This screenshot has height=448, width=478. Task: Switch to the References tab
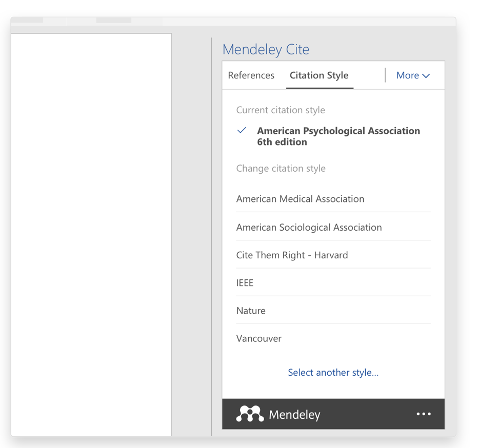(251, 75)
